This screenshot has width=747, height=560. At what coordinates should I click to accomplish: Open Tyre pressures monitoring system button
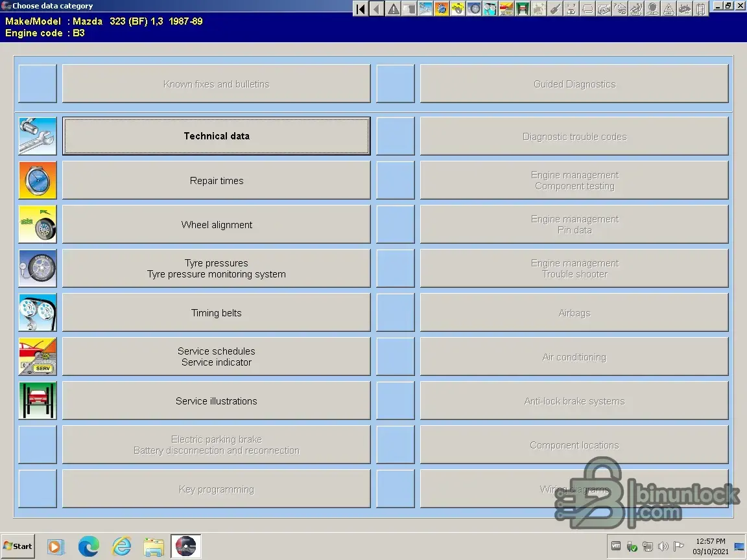pos(217,268)
